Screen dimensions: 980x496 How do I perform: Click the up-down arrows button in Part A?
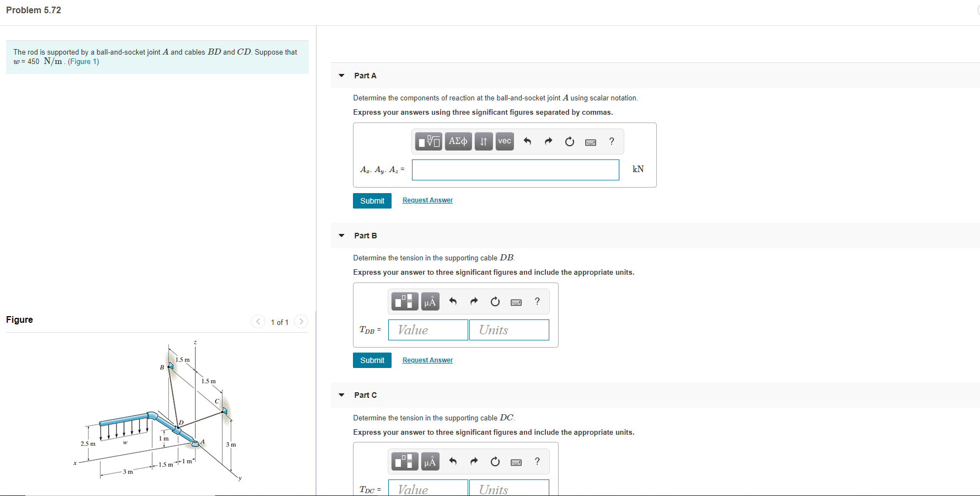[x=484, y=142]
